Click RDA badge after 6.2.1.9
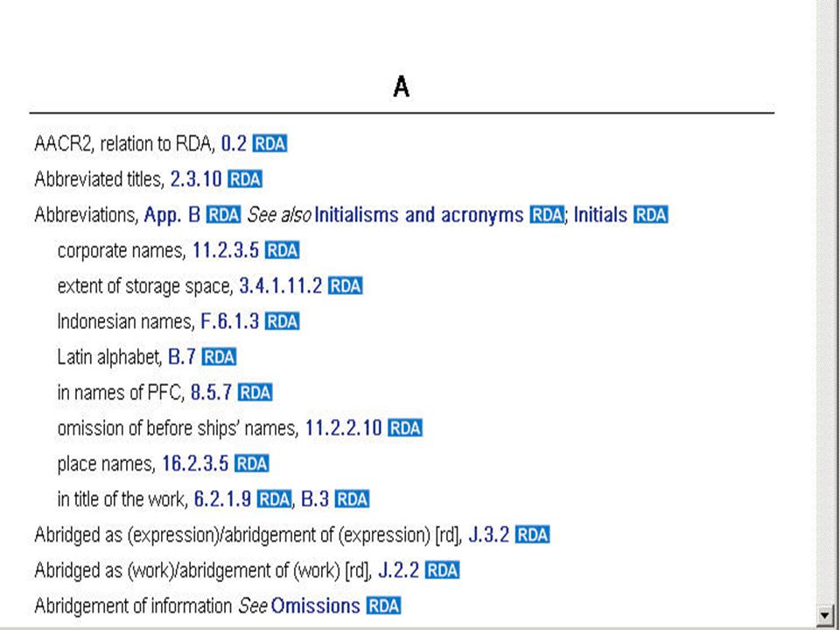840x630 pixels. [x=274, y=500]
